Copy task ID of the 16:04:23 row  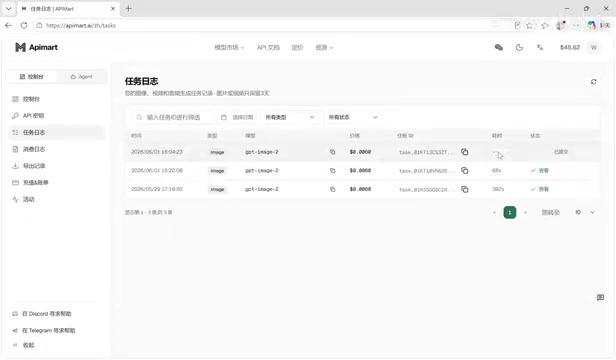click(x=464, y=152)
